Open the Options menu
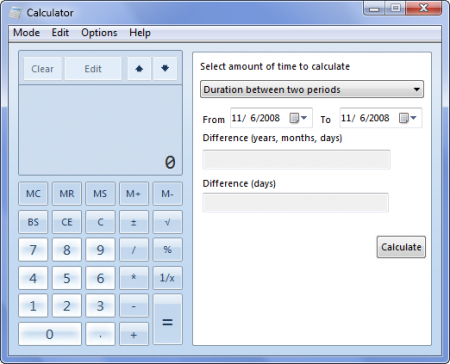 (x=99, y=33)
